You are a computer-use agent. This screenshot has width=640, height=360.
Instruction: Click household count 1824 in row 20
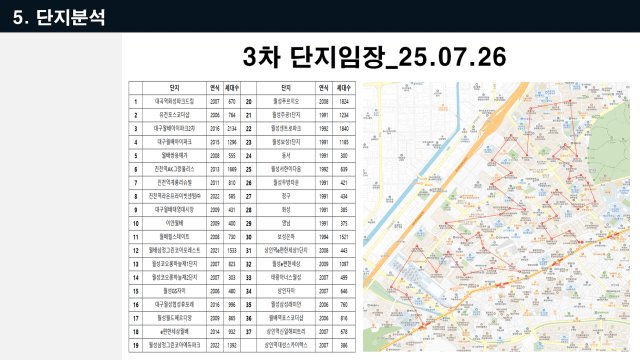pos(344,102)
